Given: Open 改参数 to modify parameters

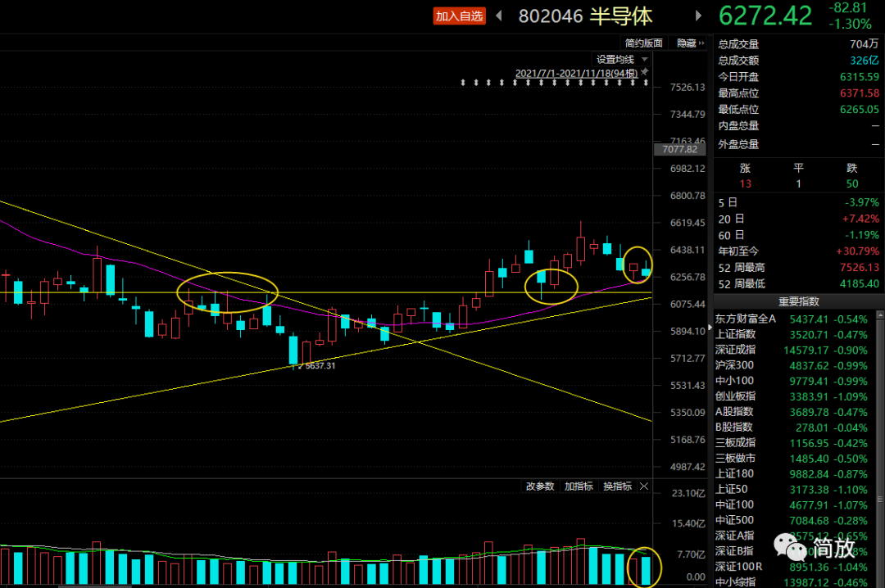Looking at the screenshot, I should tap(540, 486).
